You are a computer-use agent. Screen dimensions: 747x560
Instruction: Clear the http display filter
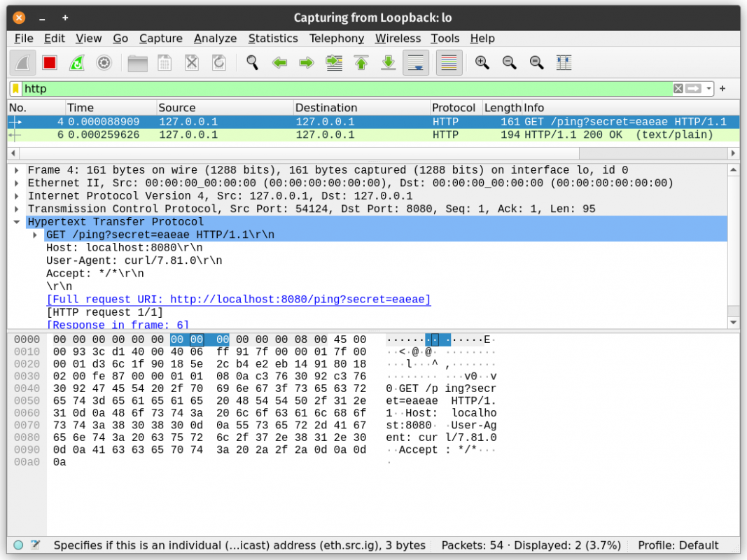coord(678,89)
